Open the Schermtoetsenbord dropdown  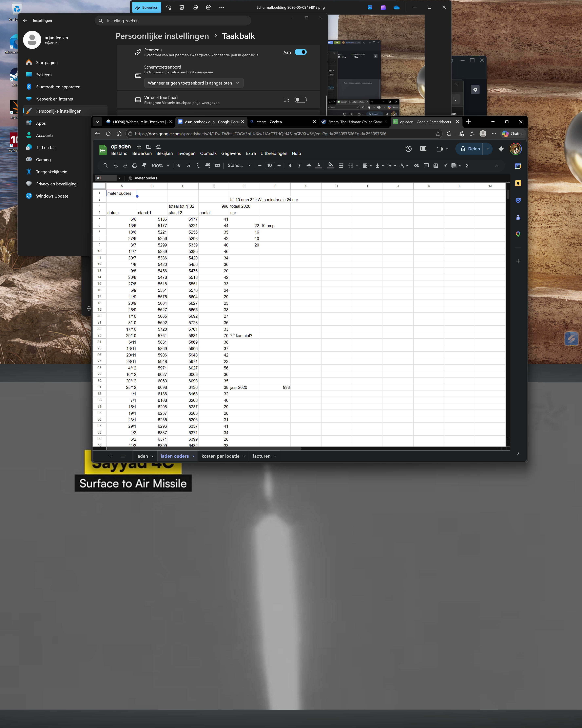point(194,83)
